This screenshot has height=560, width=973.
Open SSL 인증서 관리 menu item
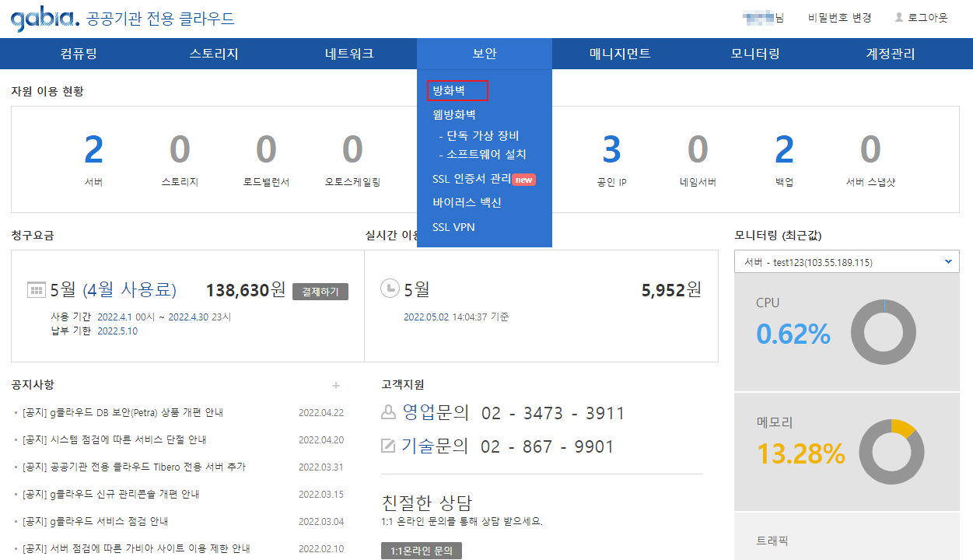[471, 179]
